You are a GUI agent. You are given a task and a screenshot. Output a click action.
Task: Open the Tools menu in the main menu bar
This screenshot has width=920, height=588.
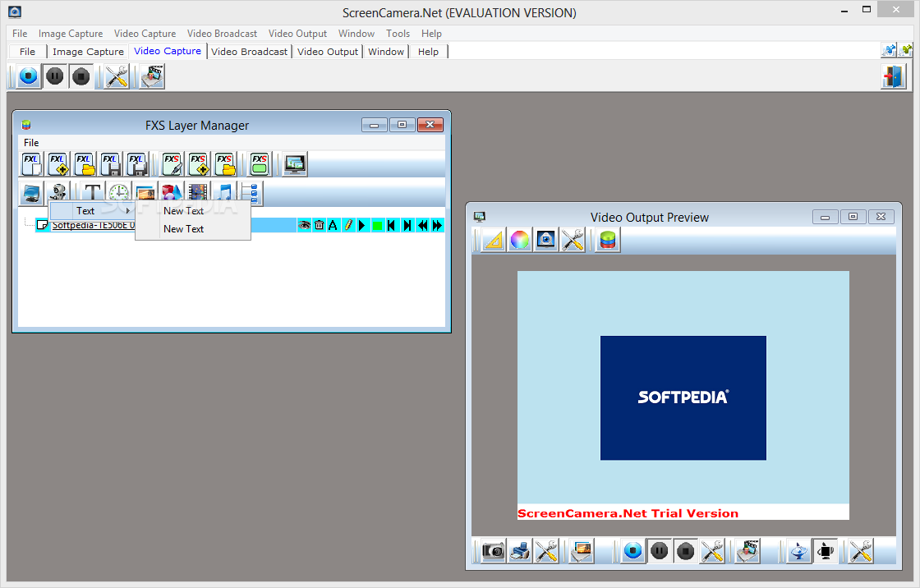click(398, 34)
